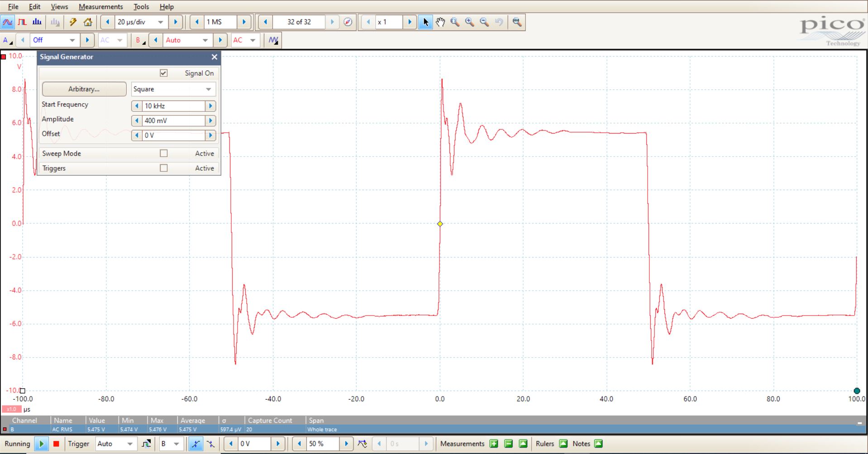This screenshot has width=868, height=454.
Task: Select falling edge trigger icon
Action: [210, 444]
